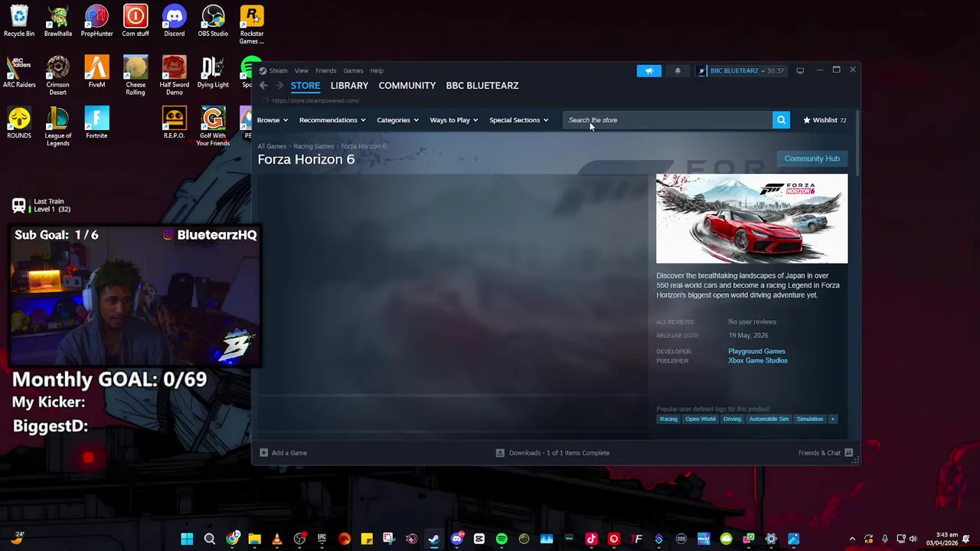Click the Racing Games breadcrumb link
The image size is (980, 551).
point(314,146)
